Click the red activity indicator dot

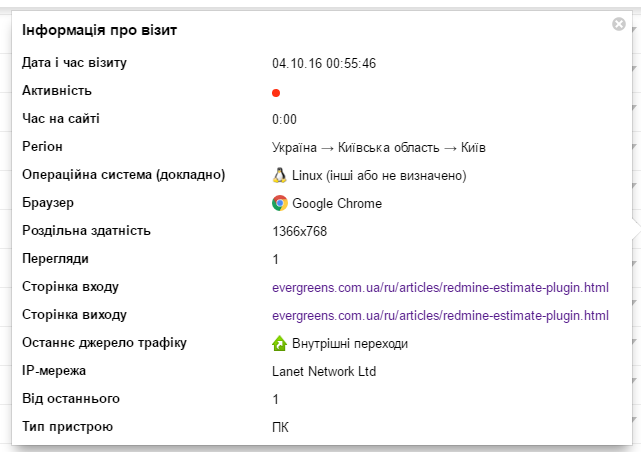click(276, 93)
